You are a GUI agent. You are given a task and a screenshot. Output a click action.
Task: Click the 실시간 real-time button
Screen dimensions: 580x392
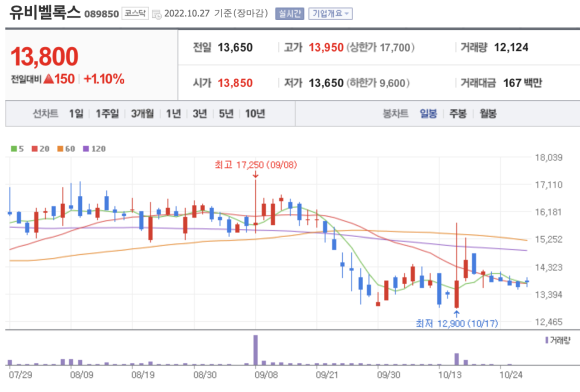coord(289,14)
